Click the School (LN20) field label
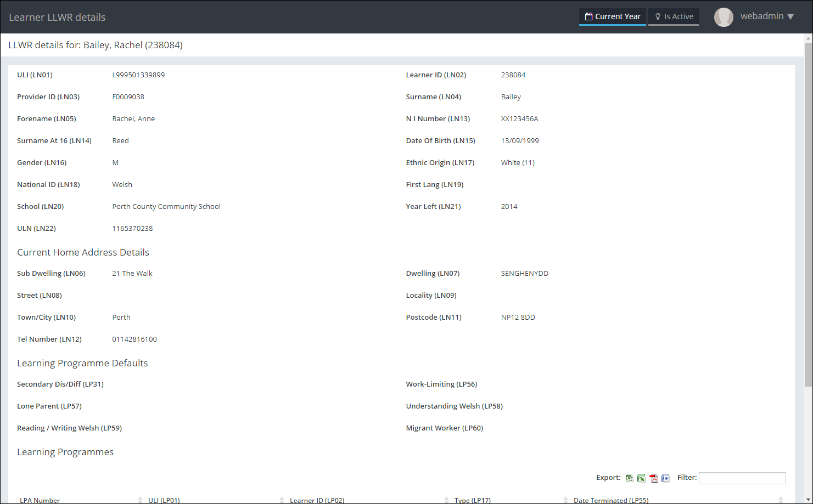Screen dimensions: 813x504 point(41,207)
